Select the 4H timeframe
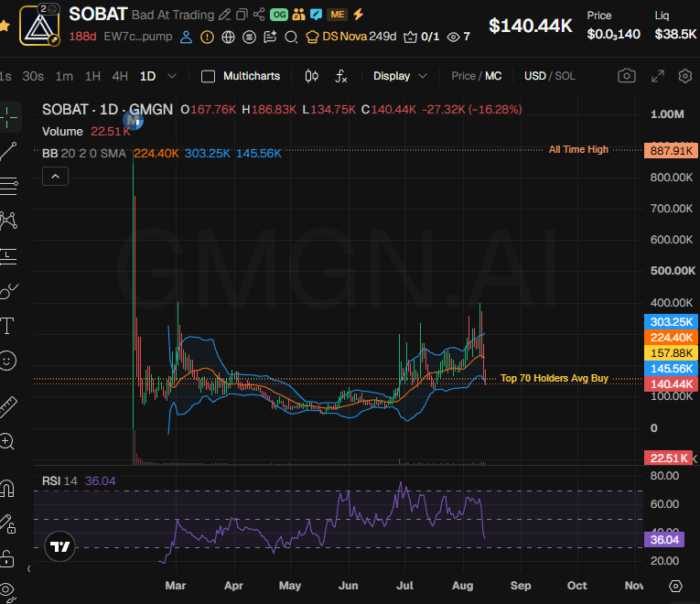The width and height of the screenshot is (700, 604). point(120,76)
